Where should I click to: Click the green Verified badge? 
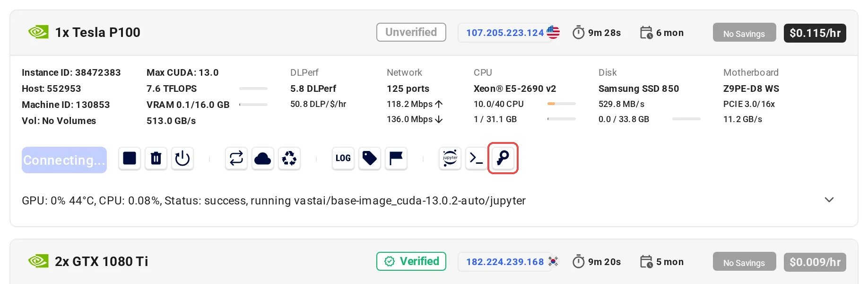point(411,261)
